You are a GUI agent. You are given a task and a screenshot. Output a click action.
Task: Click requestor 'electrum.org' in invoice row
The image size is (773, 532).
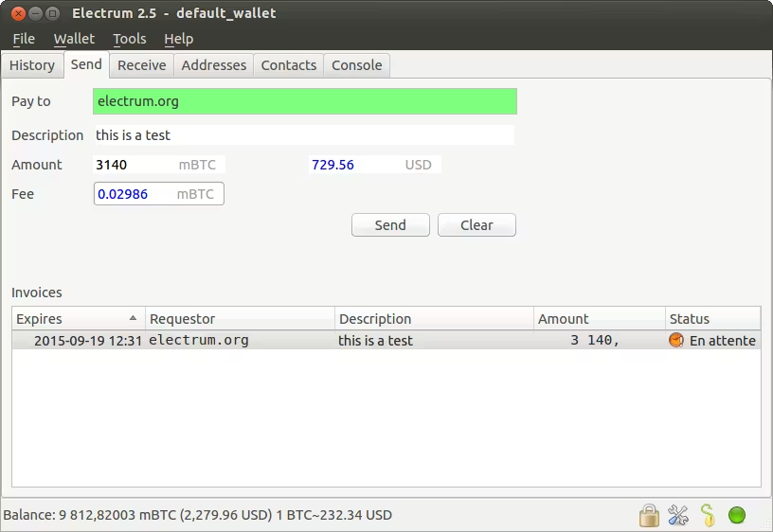coord(199,341)
